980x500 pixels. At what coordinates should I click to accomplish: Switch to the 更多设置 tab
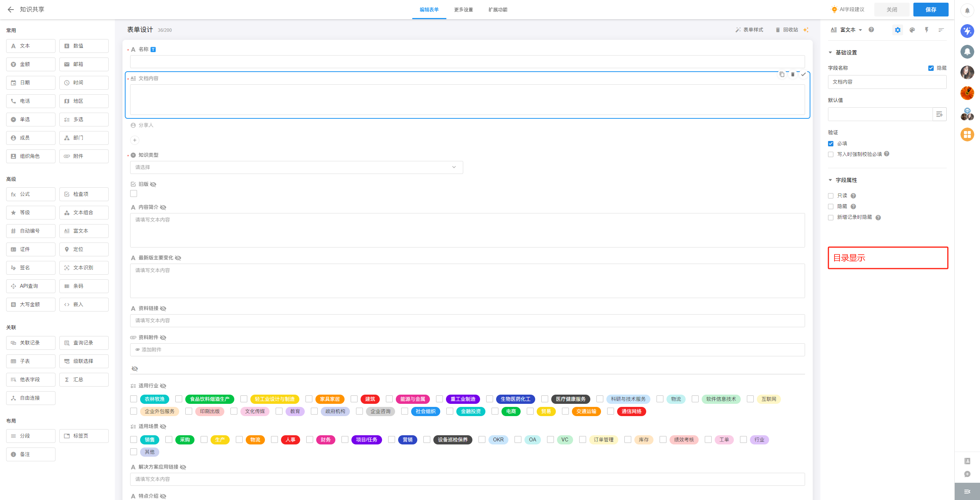(463, 10)
